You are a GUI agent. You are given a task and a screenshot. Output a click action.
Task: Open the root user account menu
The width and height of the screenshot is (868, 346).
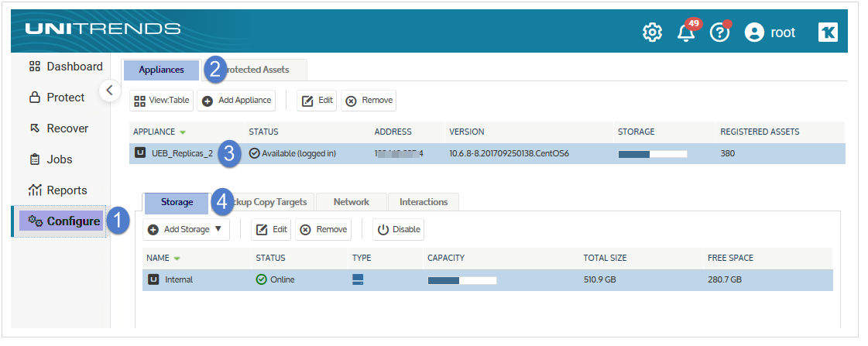coord(770,33)
